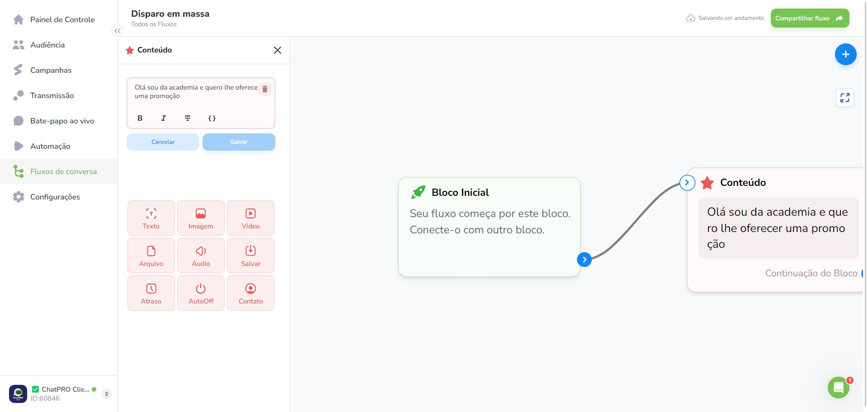Add an Arquivo content block

pos(151,256)
